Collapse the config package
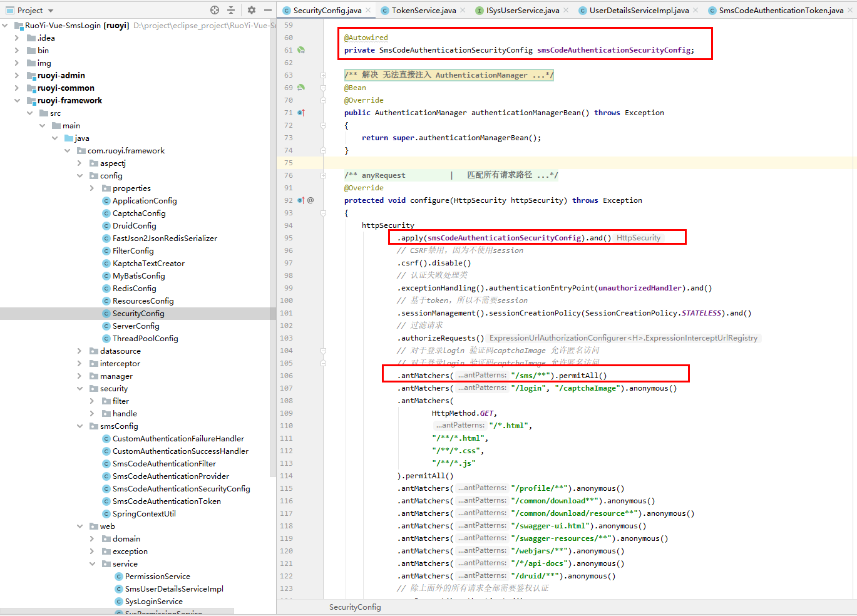 (80, 176)
